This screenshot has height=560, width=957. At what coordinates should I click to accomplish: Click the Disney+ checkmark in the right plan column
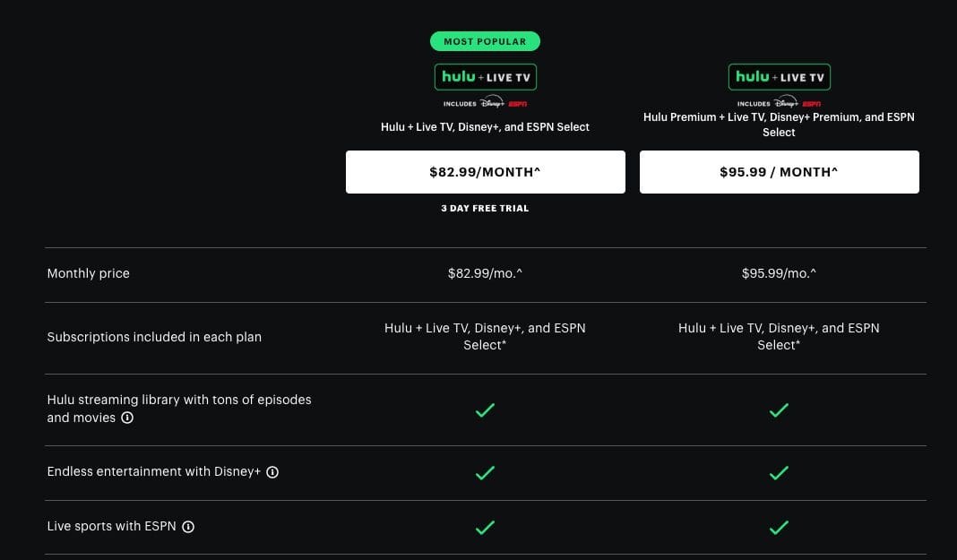pyautogui.click(x=779, y=472)
